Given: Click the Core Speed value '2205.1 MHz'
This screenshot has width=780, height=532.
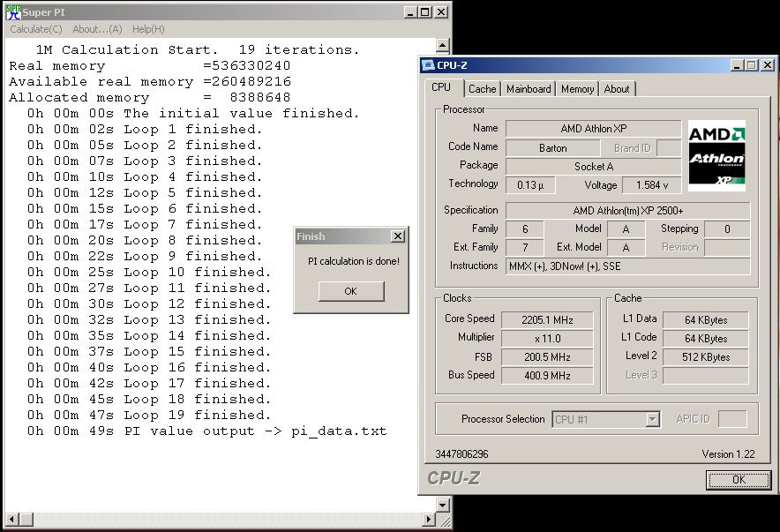Looking at the screenshot, I should pyautogui.click(x=547, y=320).
